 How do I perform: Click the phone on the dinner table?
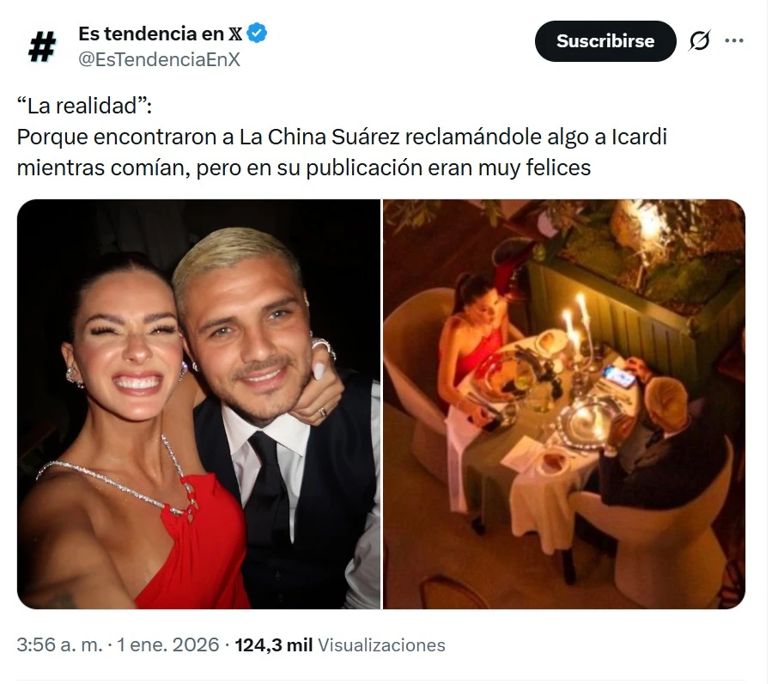[x=619, y=376]
